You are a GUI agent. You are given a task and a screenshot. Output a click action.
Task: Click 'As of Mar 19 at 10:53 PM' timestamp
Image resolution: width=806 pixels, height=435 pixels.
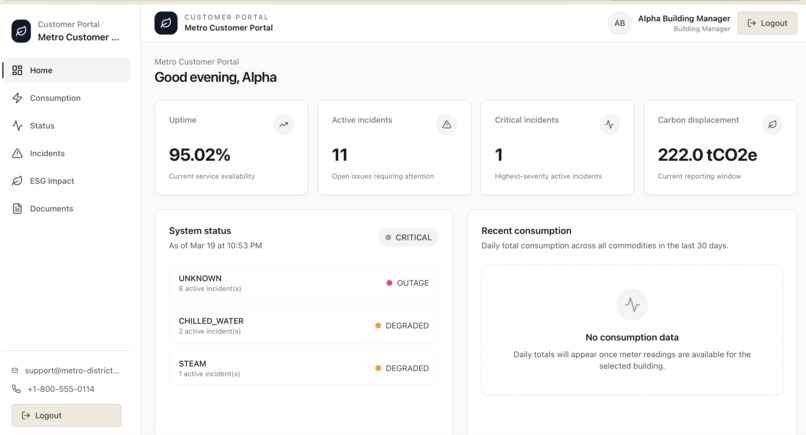pyautogui.click(x=215, y=246)
